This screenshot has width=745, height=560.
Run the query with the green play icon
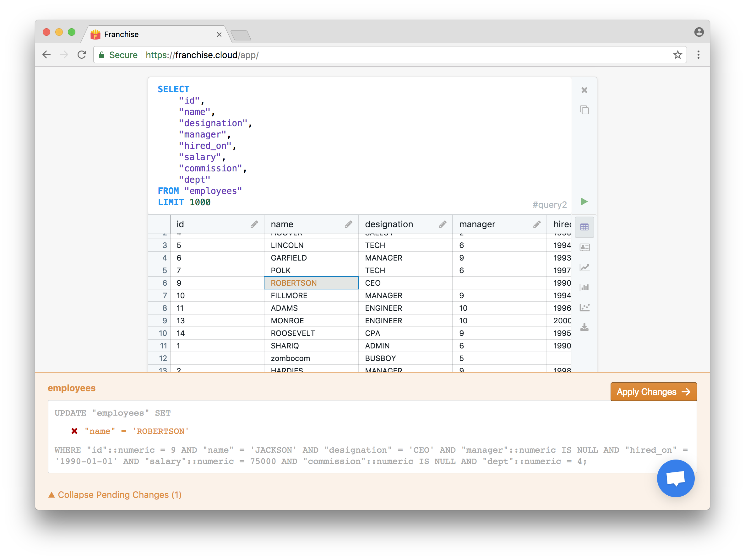[x=584, y=202]
